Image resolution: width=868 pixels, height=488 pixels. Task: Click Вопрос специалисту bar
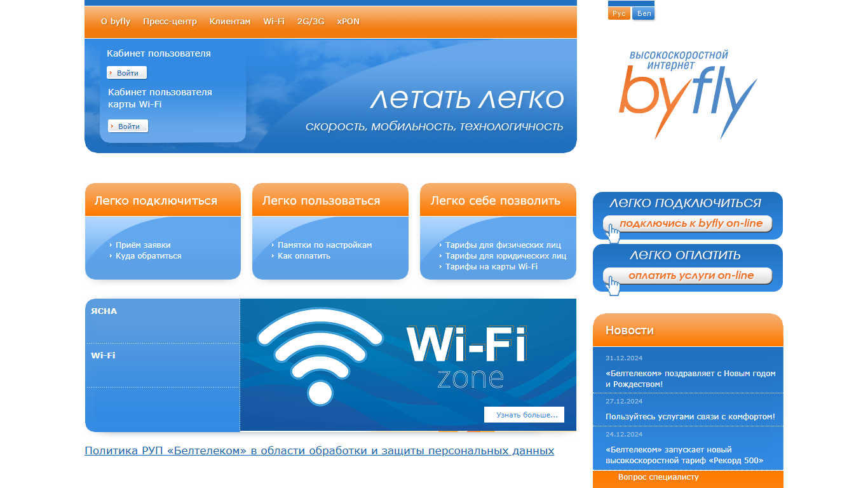(x=688, y=479)
